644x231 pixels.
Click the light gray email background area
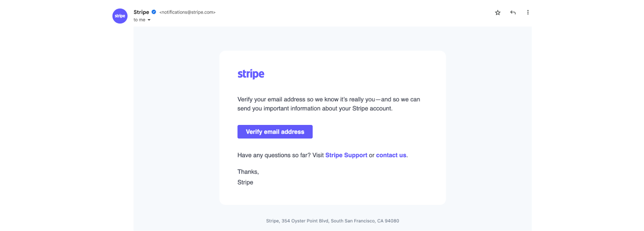click(x=177, y=121)
